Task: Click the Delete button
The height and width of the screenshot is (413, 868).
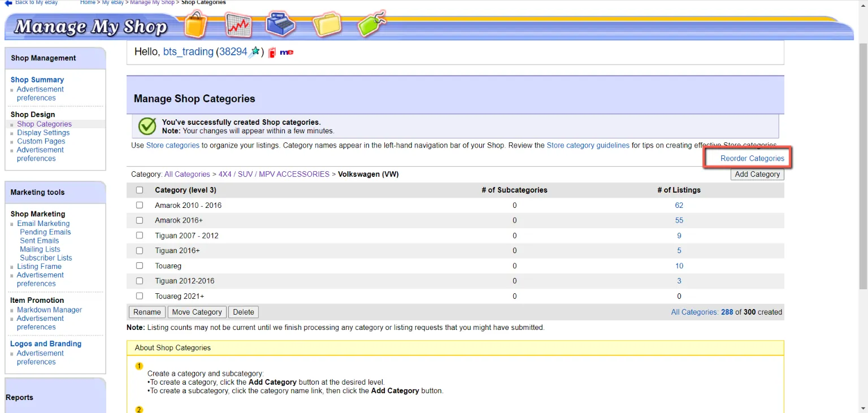Action: (x=244, y=312)
